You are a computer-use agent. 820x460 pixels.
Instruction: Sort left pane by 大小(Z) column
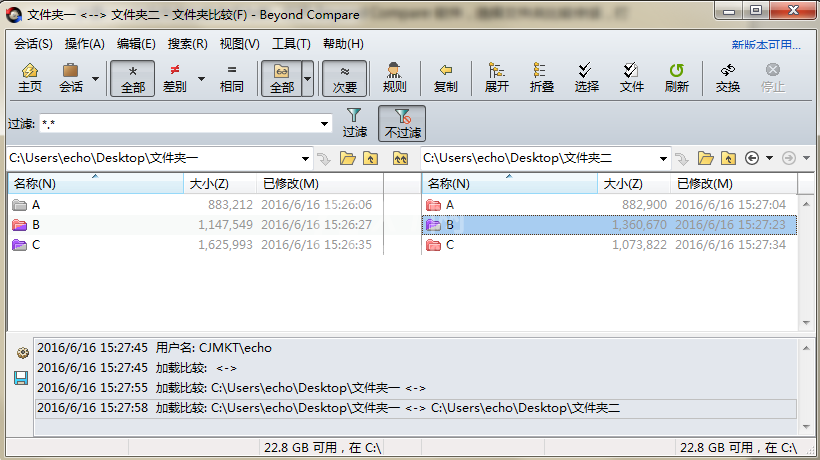click(220, 183)
